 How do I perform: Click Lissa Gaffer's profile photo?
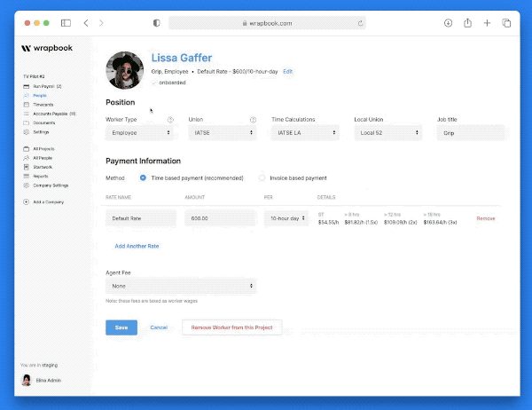[124, 70]
